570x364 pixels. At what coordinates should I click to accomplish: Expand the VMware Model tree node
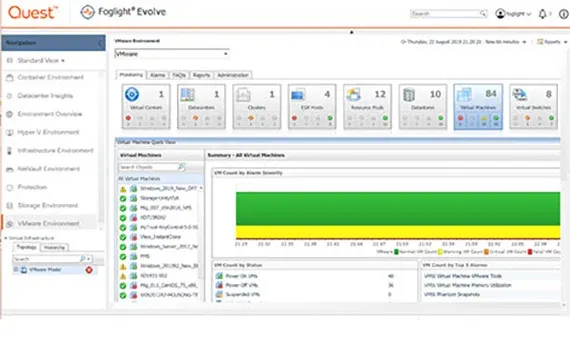point(16,270)
